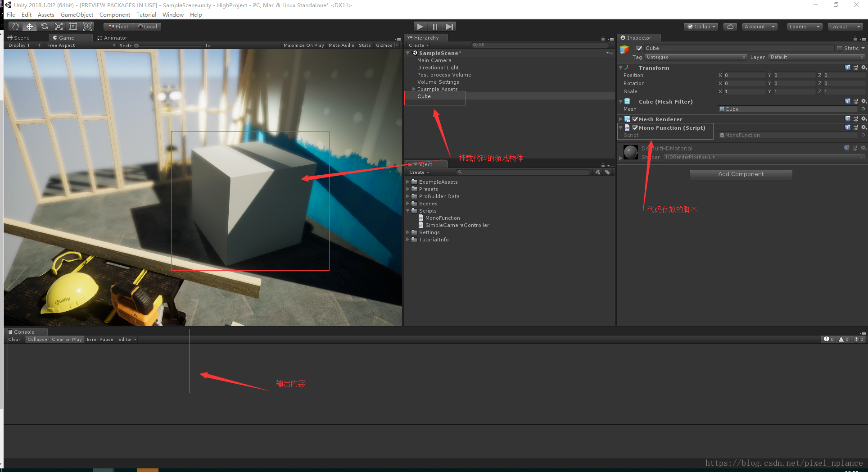The image size is (868, 472).
Task: Lock the Inspector panel
Action: point(855,39)
